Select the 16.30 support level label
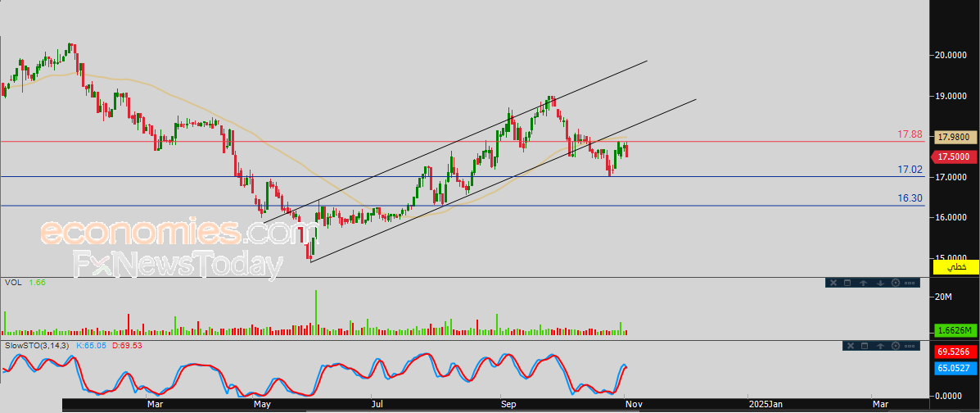This screenshot has width=980, height=413. tap(910, 197)
